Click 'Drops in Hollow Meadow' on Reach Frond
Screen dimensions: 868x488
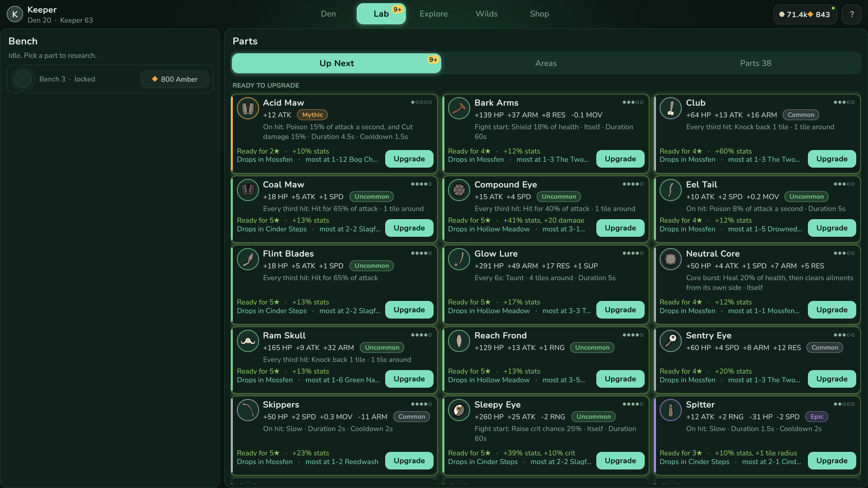pos(489,380)
